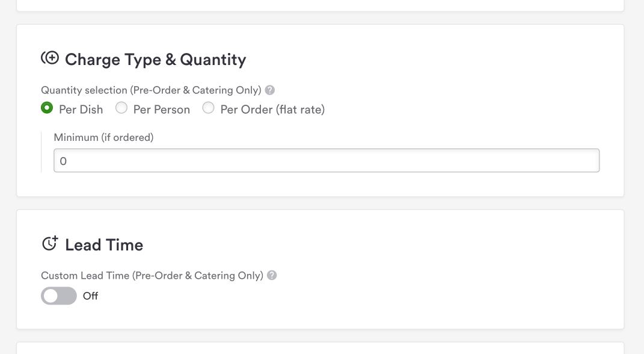Click the 'Charge Type & Quantity' heading

[x=155, y=60]
